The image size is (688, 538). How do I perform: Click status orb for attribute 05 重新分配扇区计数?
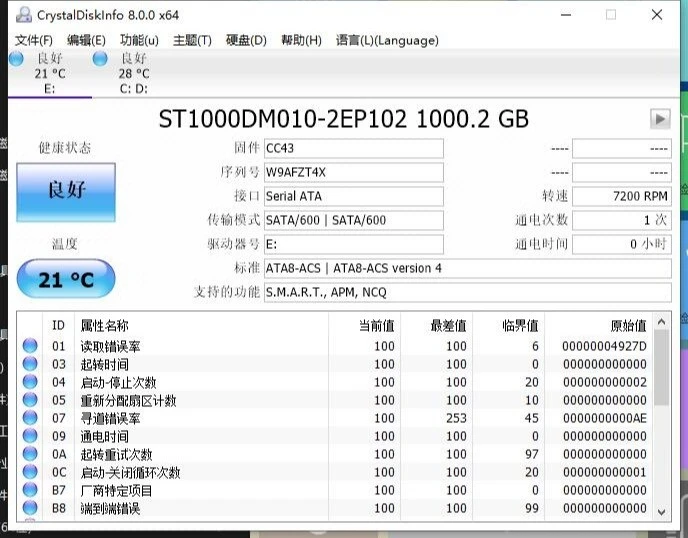point(30,400)
